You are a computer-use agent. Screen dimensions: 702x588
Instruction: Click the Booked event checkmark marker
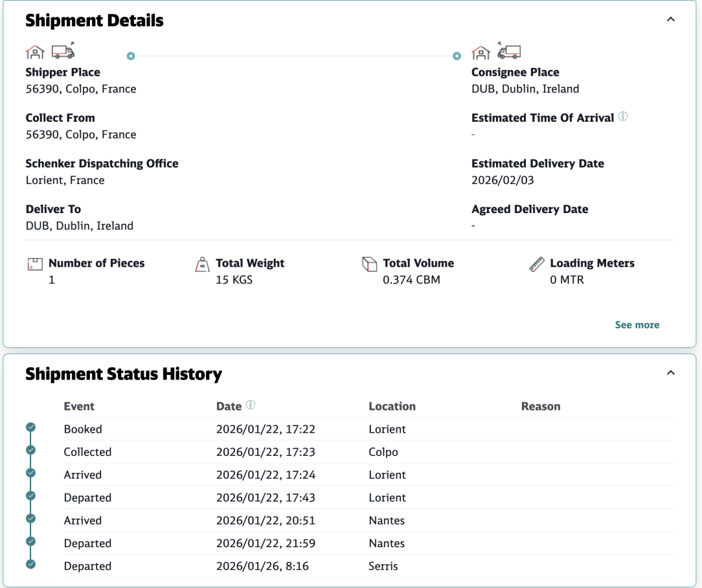[x=30, y=427]
